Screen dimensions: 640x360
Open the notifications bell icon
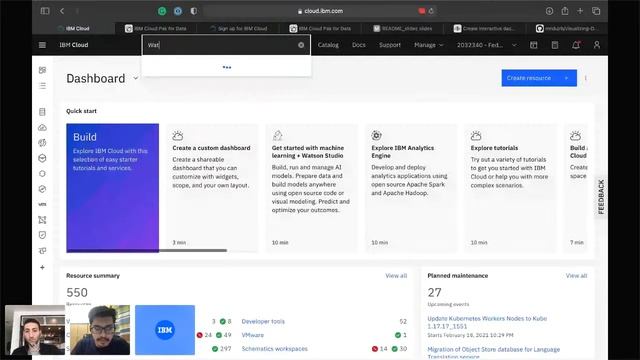[576, 45]
